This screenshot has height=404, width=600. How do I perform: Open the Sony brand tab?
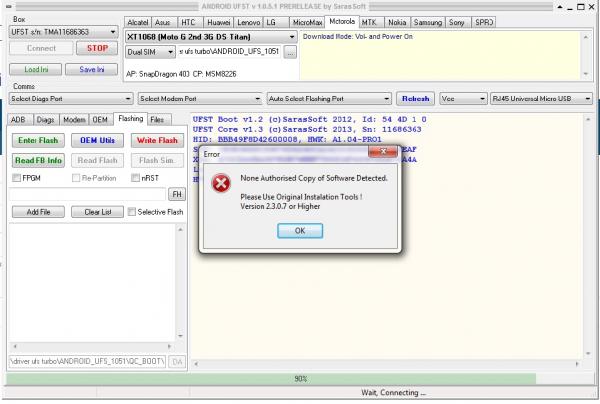click(457, 23)
